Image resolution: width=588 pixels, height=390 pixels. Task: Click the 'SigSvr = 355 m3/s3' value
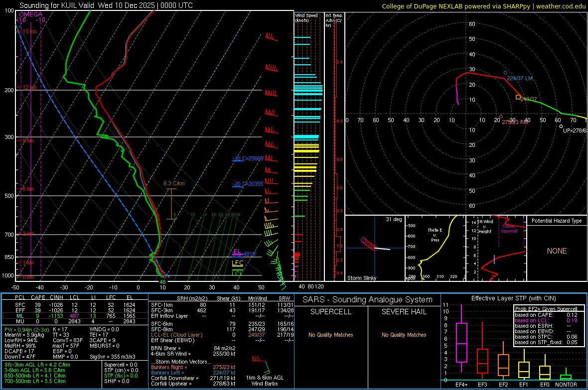(113, 357)
